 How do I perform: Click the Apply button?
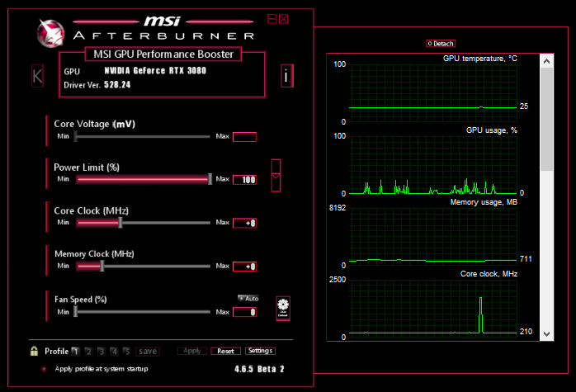[x=192, y=351]
